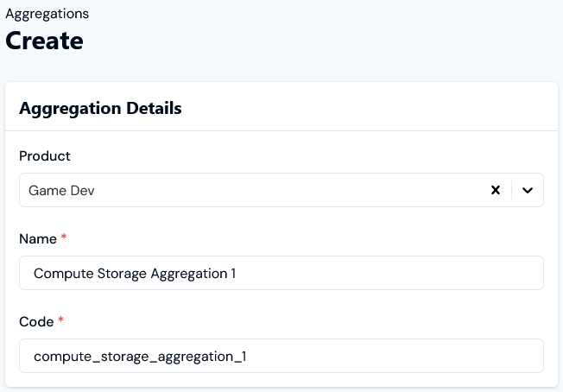
Task: Click the red asterisk beside Name
Action: 64,237
